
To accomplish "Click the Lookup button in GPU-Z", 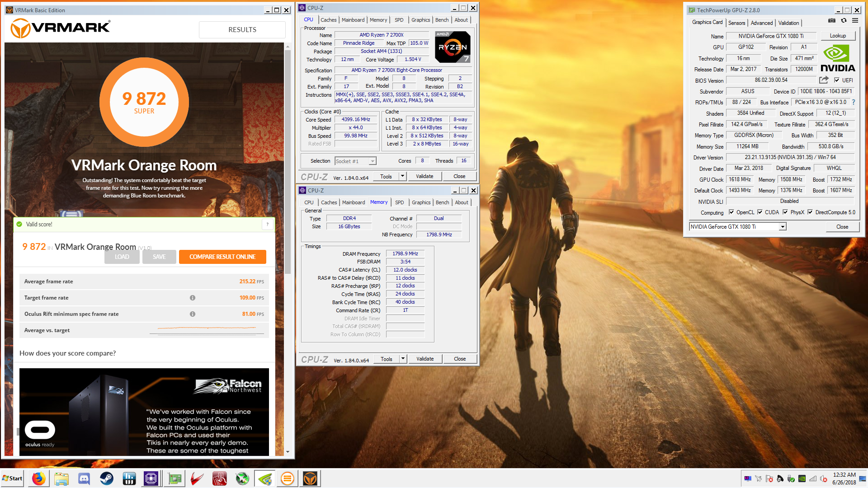I will tap(838, 36).
